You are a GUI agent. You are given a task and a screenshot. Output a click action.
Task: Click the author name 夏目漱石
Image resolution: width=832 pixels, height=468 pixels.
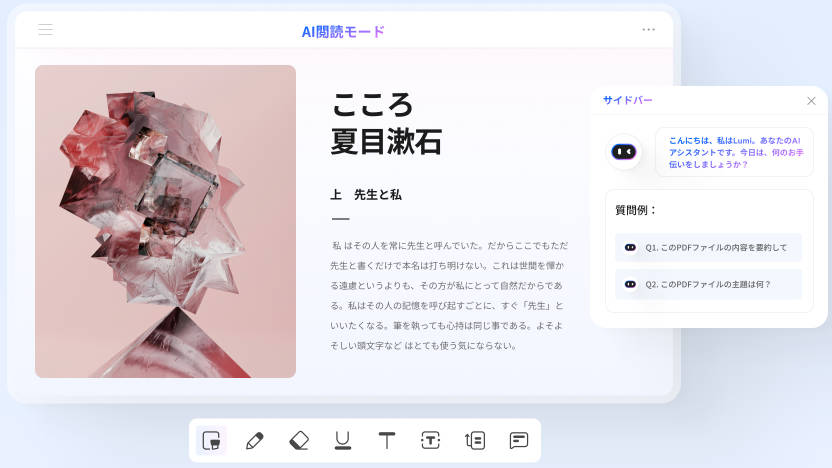(x=386, y=142)
